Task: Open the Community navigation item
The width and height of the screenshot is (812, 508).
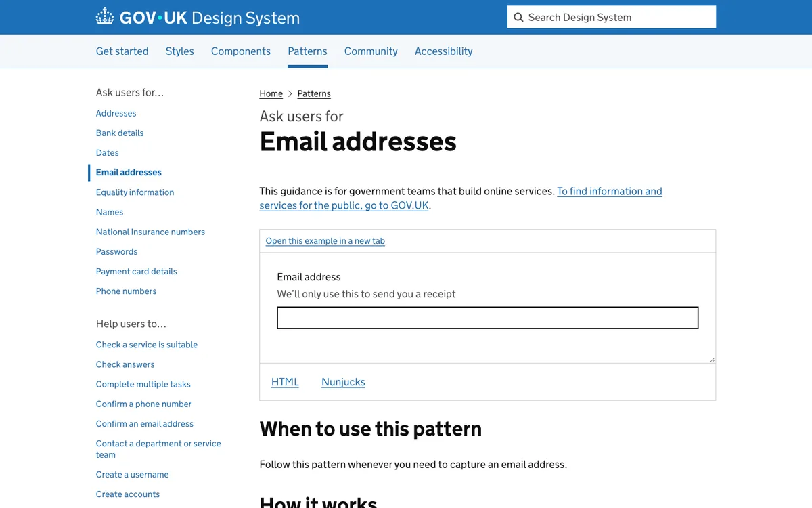Action: (x=371, y=51)
